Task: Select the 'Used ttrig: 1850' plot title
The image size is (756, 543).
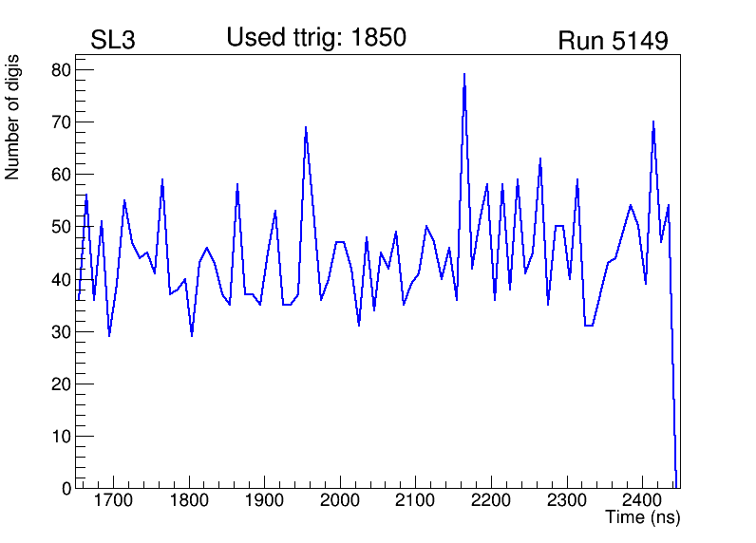Action: (x=316, y=38)
